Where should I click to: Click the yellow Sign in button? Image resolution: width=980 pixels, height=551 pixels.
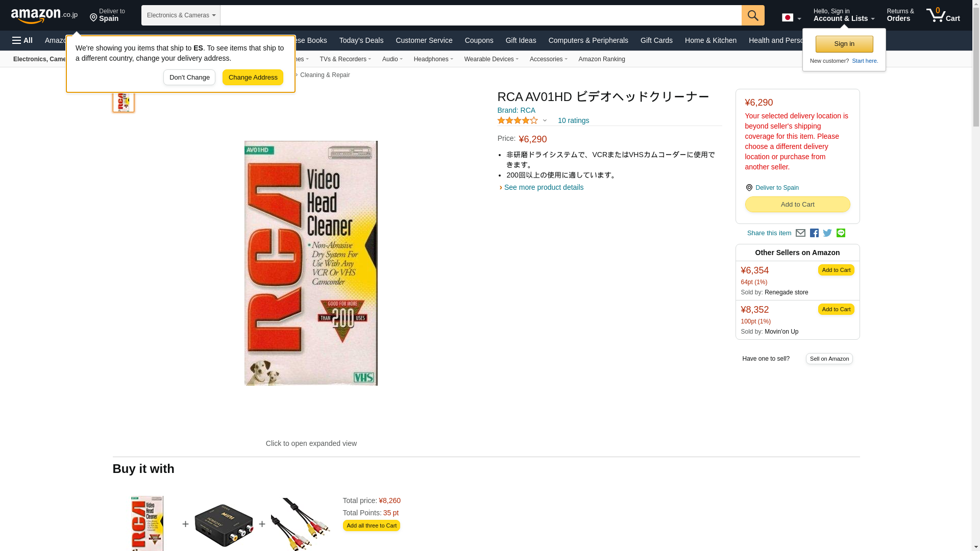click(844, 44)
